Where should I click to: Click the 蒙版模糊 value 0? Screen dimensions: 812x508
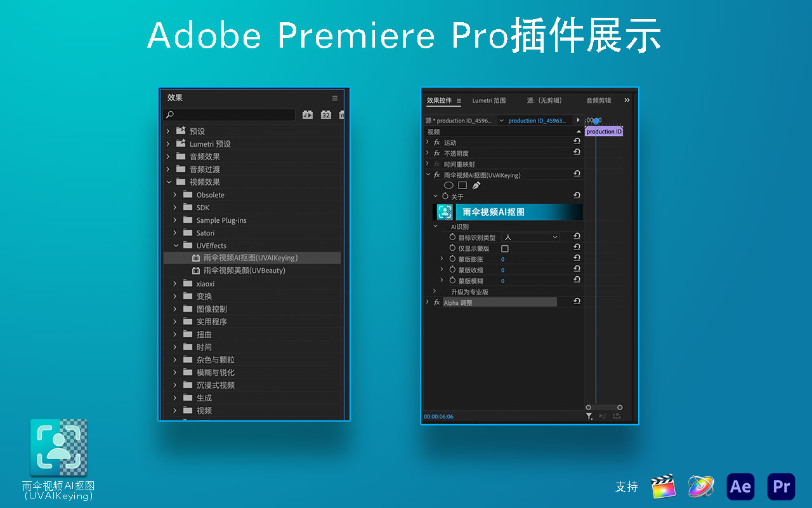click(x=503, y=281)
